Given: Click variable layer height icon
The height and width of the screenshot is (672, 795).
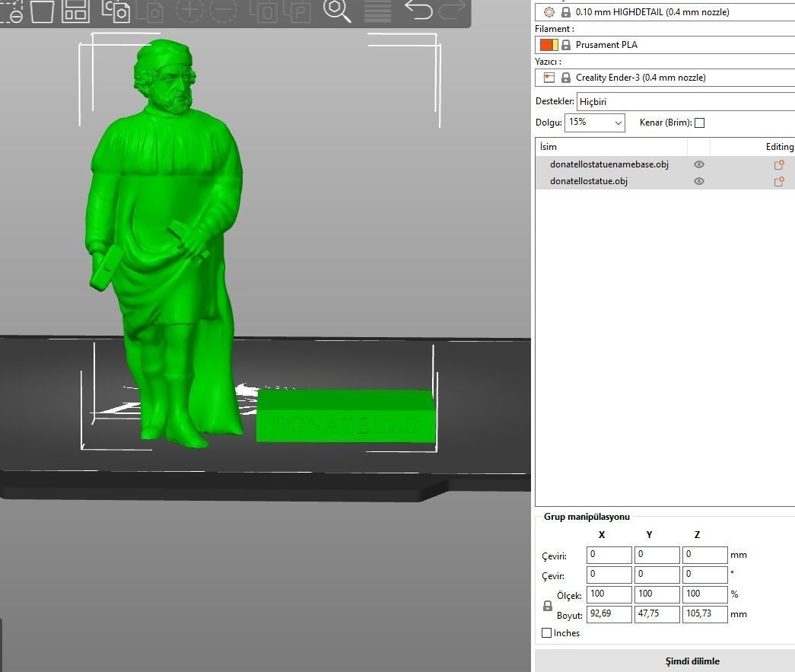Looking at the screenshot, I should [378, 11].
